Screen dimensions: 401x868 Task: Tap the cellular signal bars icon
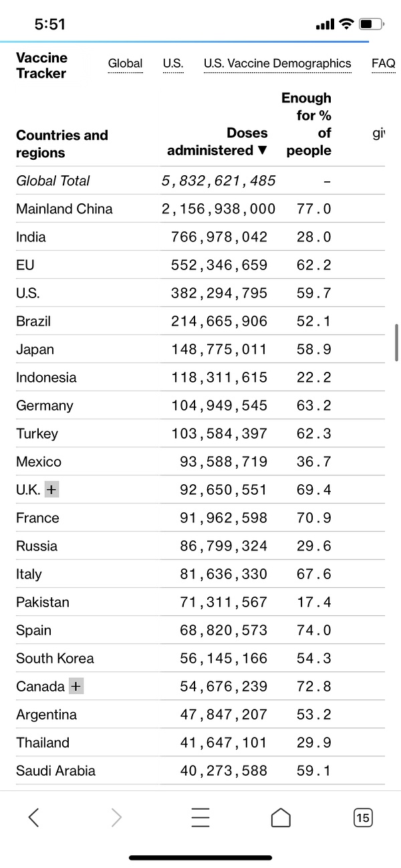click(x=325, y=25)
